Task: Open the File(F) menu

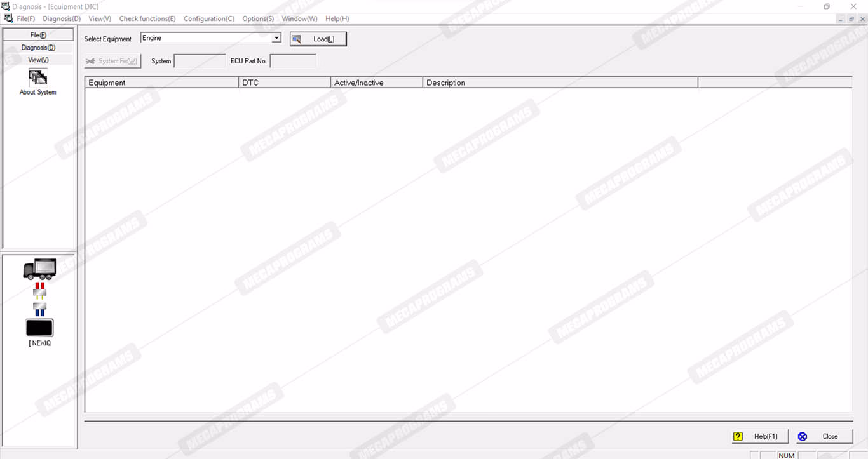Action: click(x=26, y=19)
